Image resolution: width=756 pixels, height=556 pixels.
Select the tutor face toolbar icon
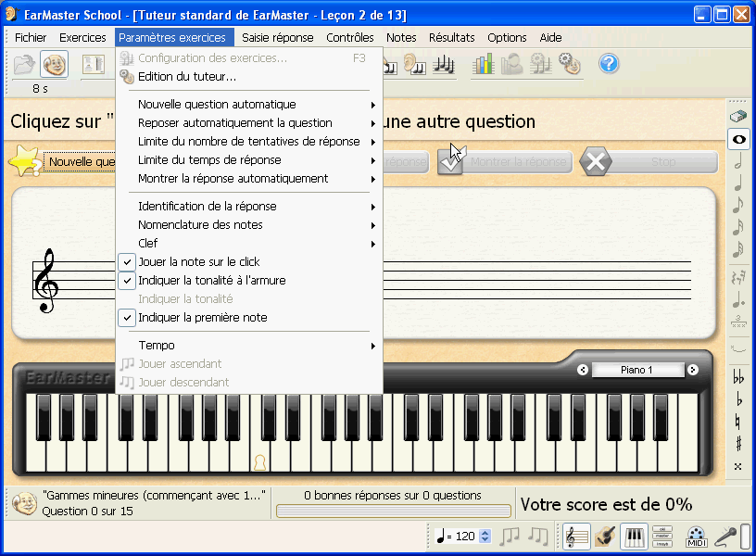pos(54,64)
